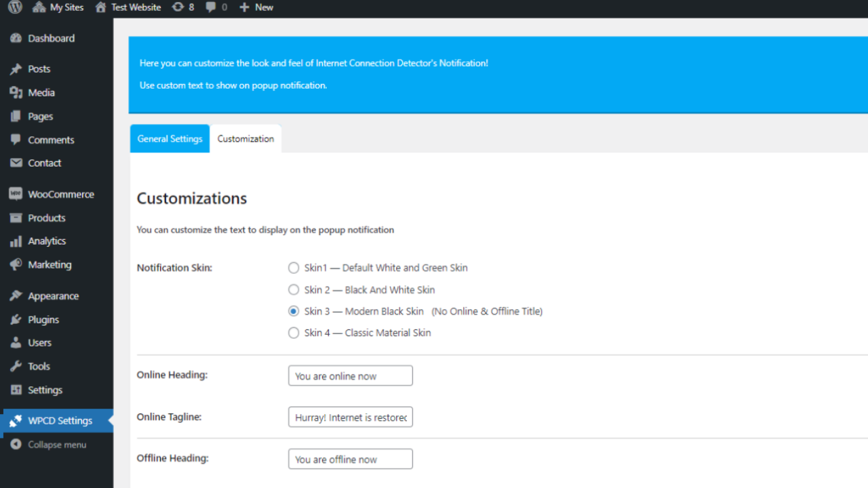Switch to the General Settings tab
Image resolution: width=868 pixels, height=488 pixels.
[x=170, y=138]
